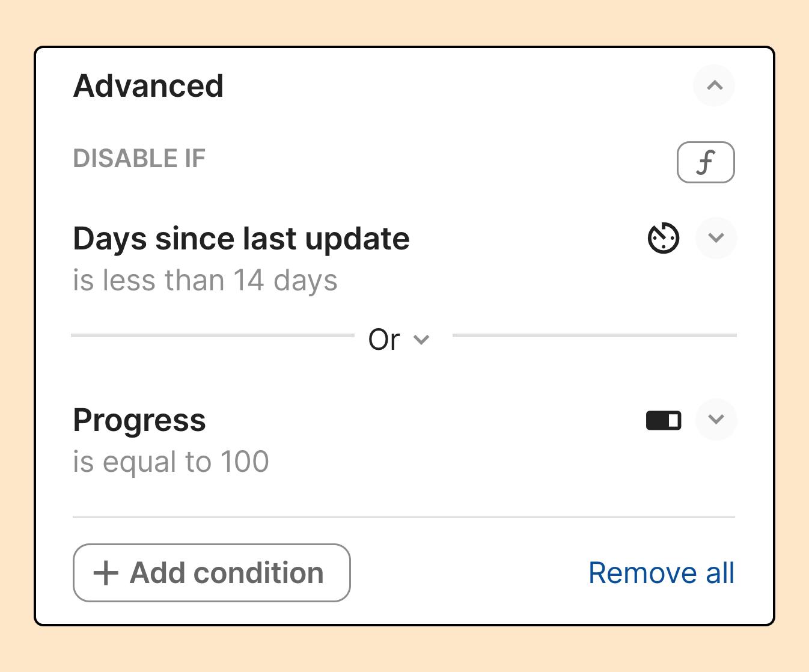Click the Remove all link
This screenshot has height=672, width=809.
(x=661, y=573)
